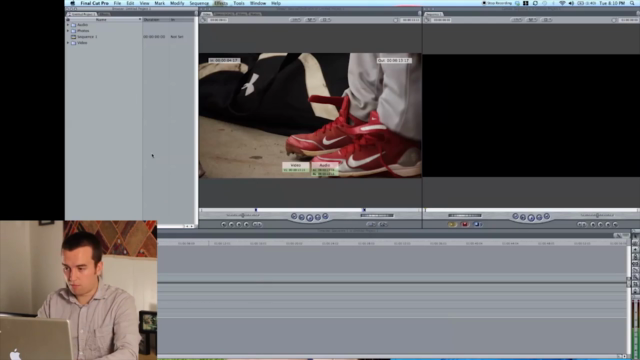Image resolution: width=640 pixels, height=360 pixels.
Task: Select the Video bin folder in Browser
Action: click(80, 42)
